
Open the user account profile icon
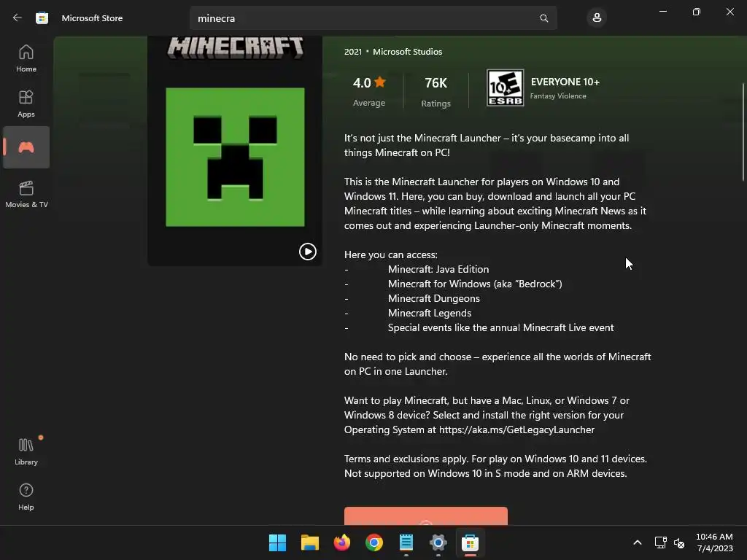pos(597,18)
